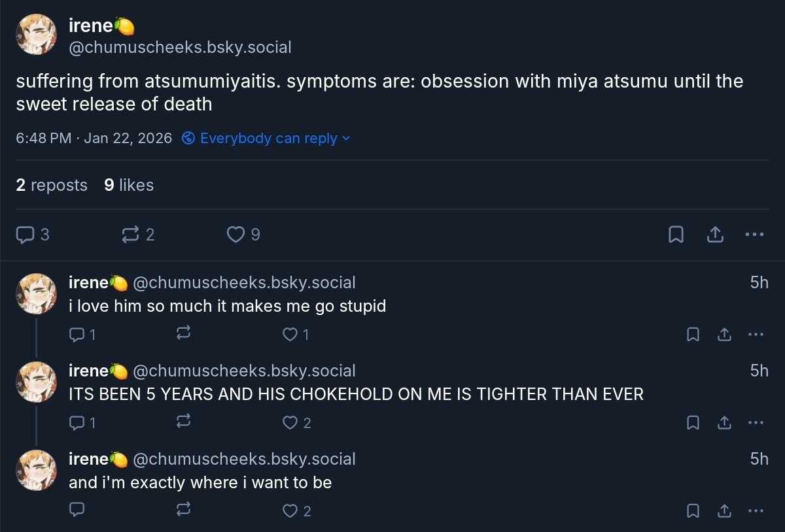
Task: Share the main post
Action: (715, 235)
